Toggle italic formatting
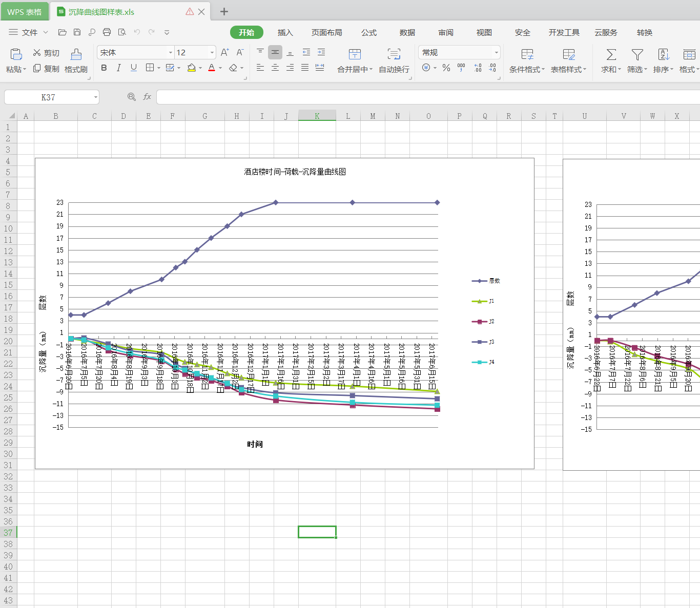The height and width of the screenshot is (608, 700). [119, 68]
